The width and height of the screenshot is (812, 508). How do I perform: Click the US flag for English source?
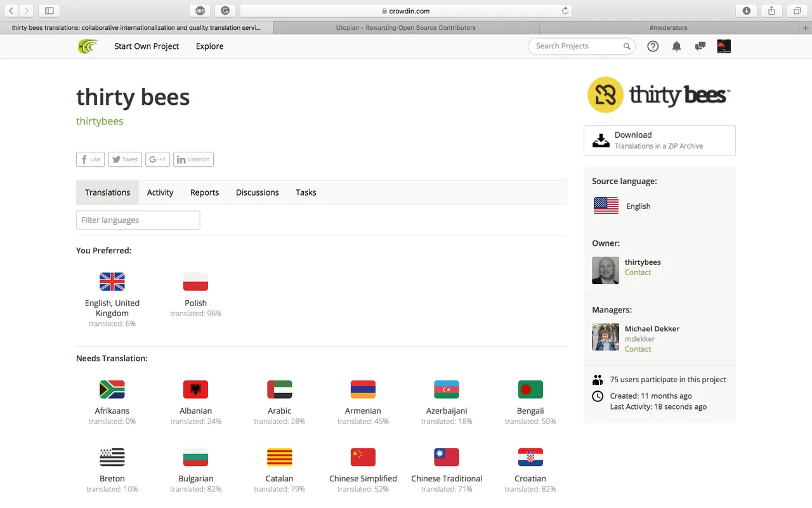point(606,206)
